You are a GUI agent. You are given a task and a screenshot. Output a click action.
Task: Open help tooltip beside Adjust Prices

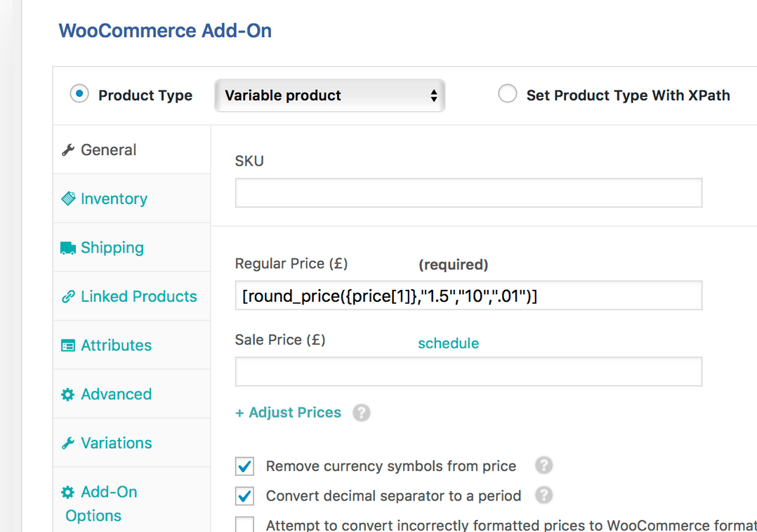[x=361, y=413]
